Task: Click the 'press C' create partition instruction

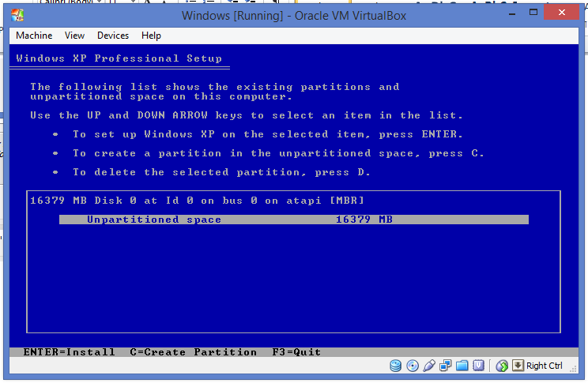Action: [x=278, y=153]
